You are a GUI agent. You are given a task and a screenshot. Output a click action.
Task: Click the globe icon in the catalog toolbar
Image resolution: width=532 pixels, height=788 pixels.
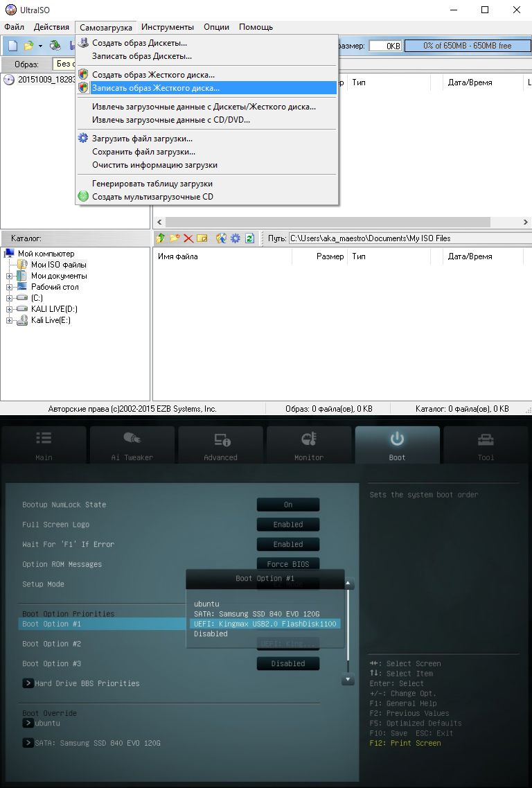tap(221, 238)
